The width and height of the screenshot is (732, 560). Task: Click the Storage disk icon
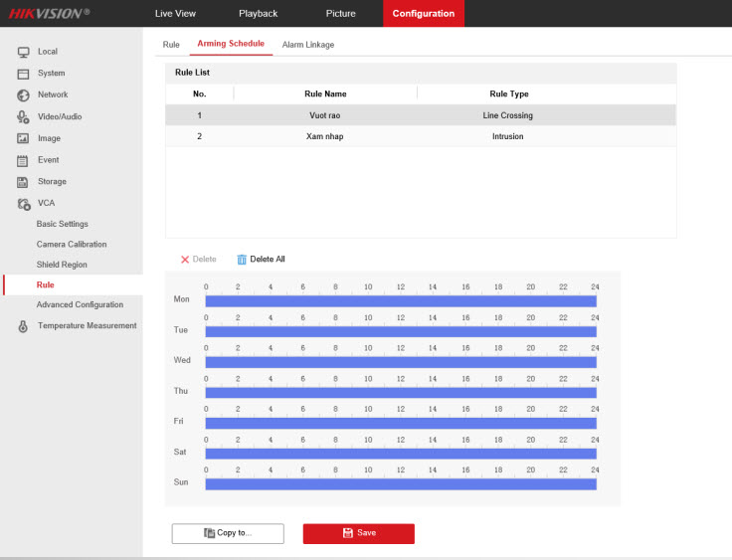[x=23, y=182]
